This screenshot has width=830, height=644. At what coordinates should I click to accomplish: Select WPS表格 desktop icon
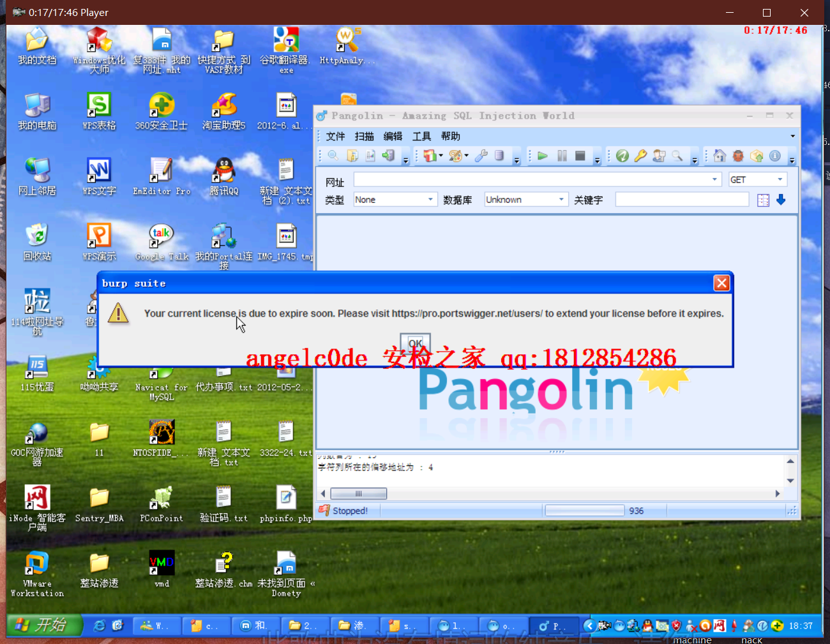pos(99,112)
